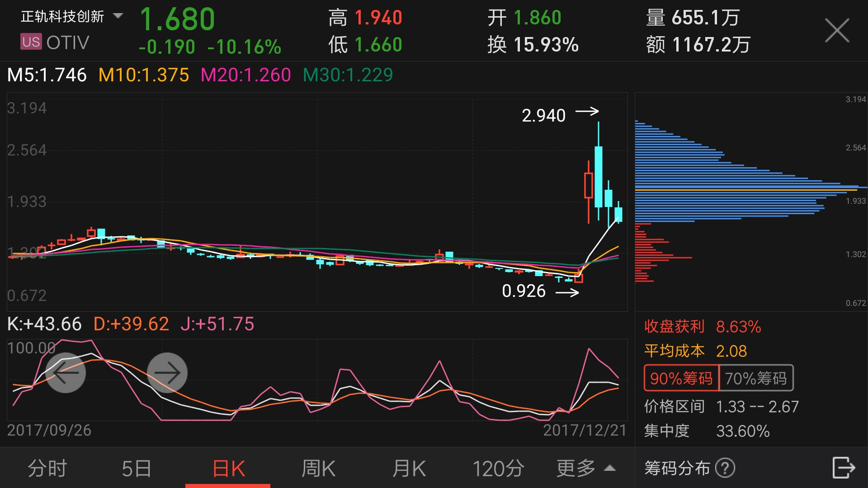This screenshot has height=488, width=868.
Task: Open the 月K monthly chart
Action: (x=409, y=468)
